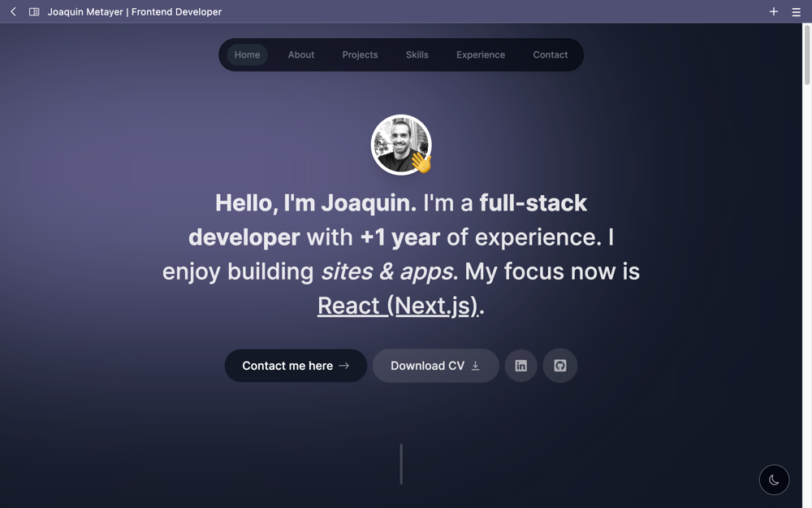The image size is (812, 508).
Task: Click the download arrow in Download CV
Action: pos(475,366)
